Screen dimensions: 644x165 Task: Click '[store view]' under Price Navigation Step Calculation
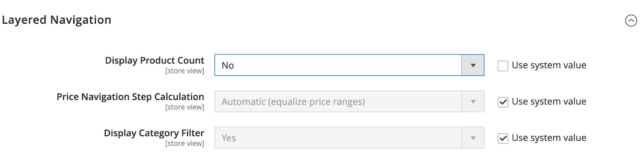[185, 107]
